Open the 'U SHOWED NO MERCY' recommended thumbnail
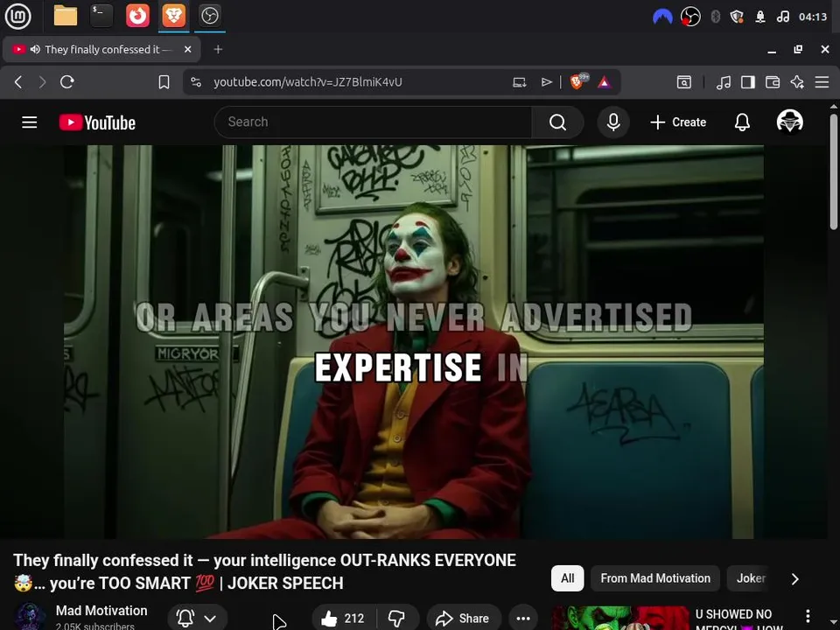The width and height of the screenshot is (840, 630). (619, 619)
